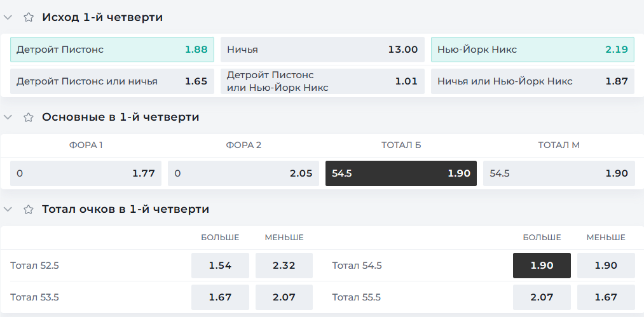Collapse Основные в 1-й четверти chevron
This screenshot has height=317, width=644.
coord(8,118)
